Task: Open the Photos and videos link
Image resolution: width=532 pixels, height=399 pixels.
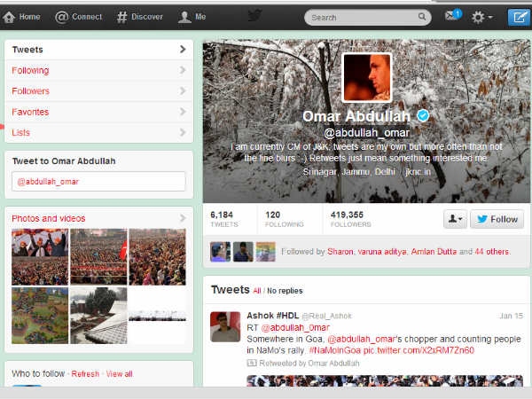Action: 49,218
